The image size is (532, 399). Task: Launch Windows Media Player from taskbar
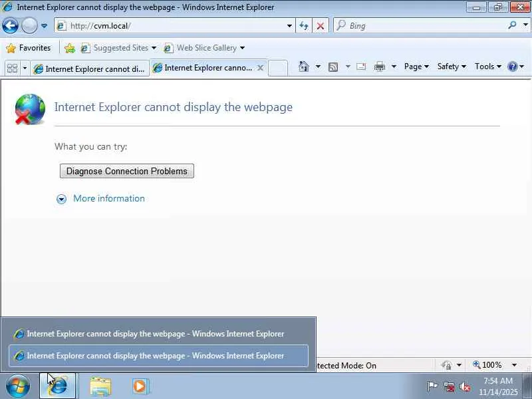(140, 386)
